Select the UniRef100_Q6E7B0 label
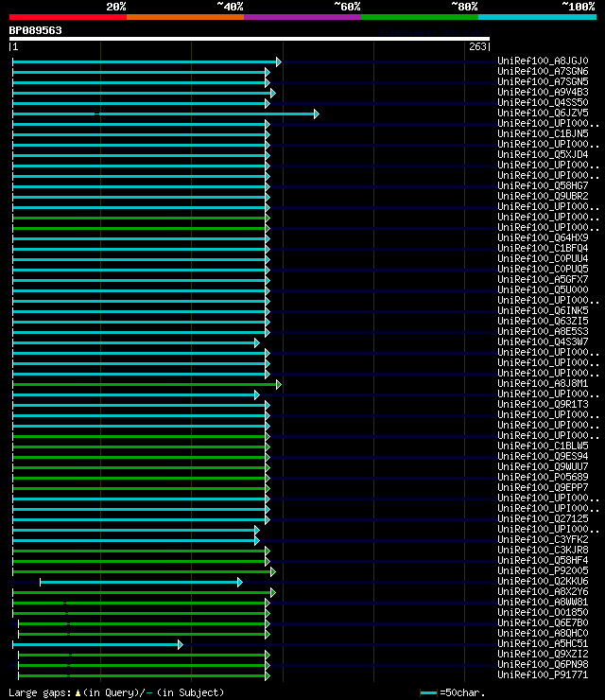605x700 pixels. (543, 622)
